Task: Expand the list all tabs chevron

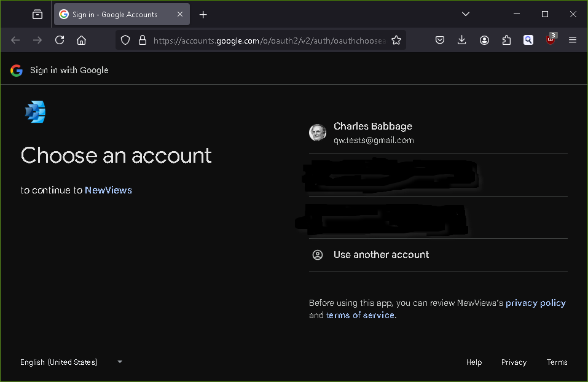Action: 466,14
